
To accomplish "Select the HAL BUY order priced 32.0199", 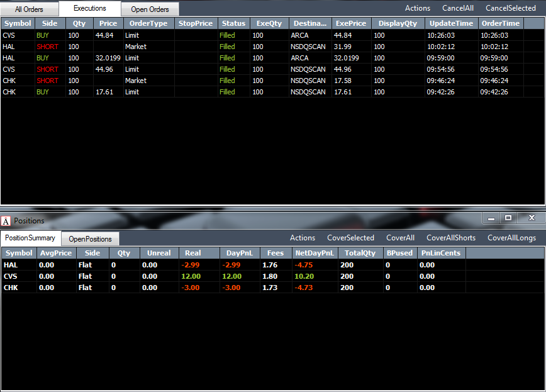I will coord(272,58).
